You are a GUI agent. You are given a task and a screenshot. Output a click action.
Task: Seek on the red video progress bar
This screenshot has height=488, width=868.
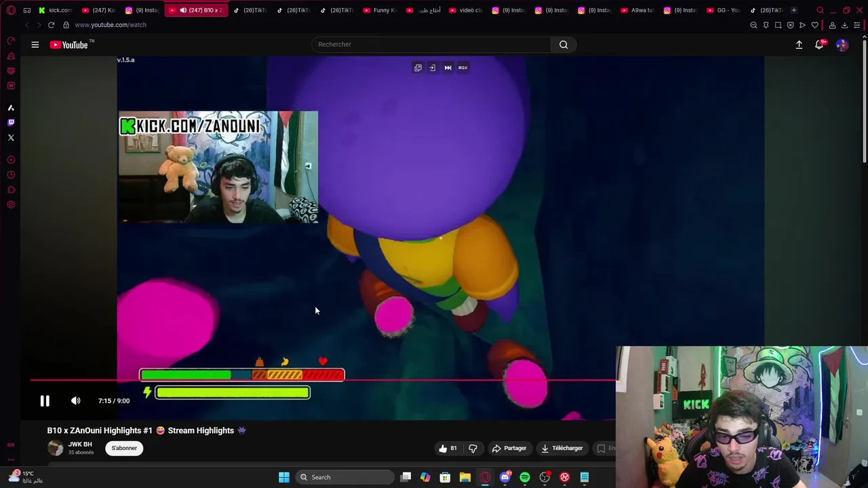point(323,380)
